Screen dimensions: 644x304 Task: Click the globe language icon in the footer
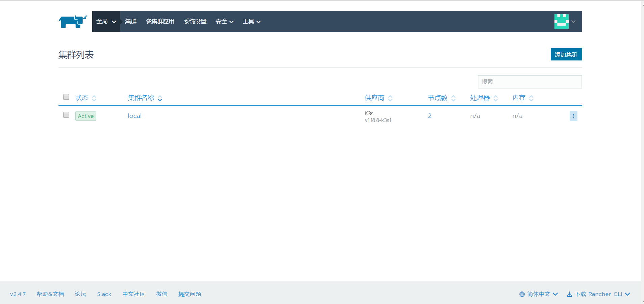coord(521,294)
